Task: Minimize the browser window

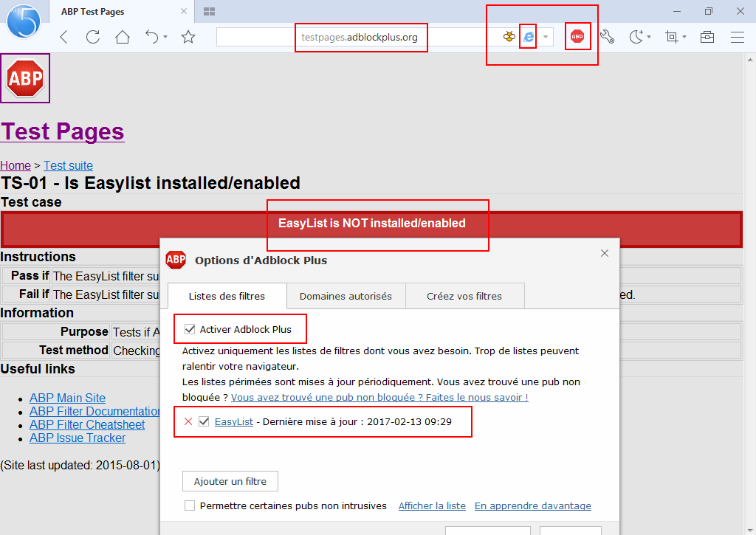Action: point(677,11)
